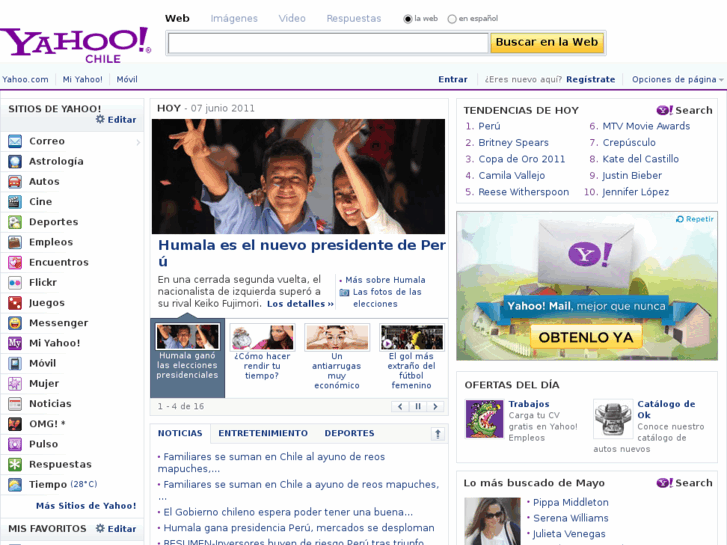
Task: Focus the web search input field
Action: (x=328, y=43)
